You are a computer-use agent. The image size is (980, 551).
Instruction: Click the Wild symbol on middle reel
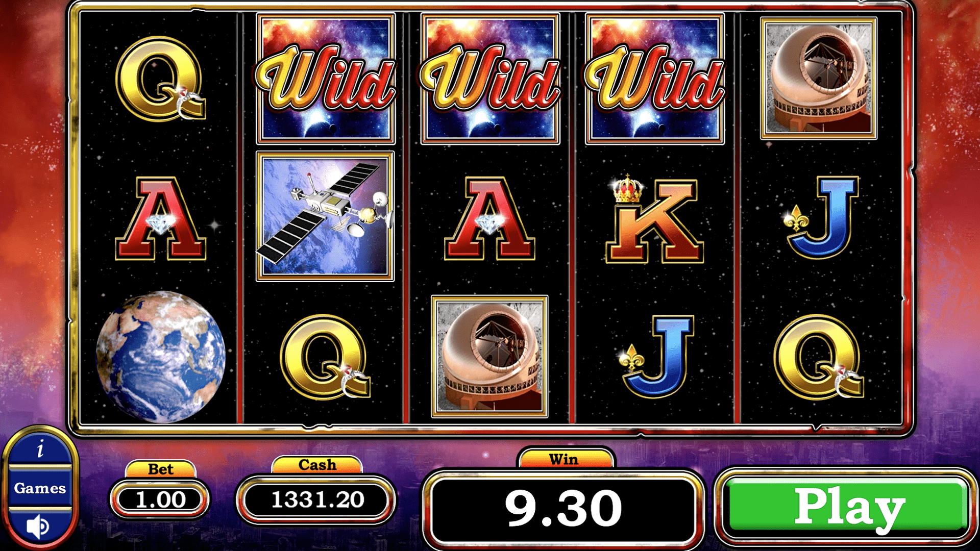pyautogui.click(x=490, y=79)
